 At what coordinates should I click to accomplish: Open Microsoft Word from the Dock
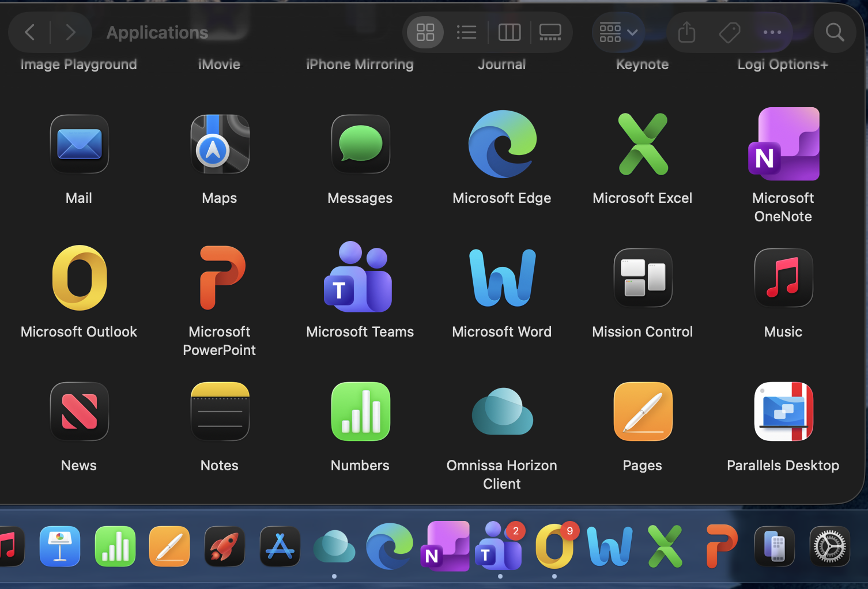click(610, 546)
